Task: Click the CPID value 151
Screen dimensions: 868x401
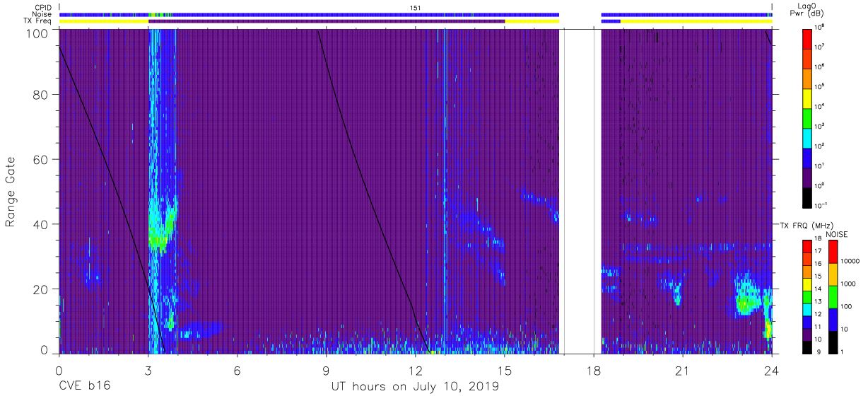Action: pos(416,7)
